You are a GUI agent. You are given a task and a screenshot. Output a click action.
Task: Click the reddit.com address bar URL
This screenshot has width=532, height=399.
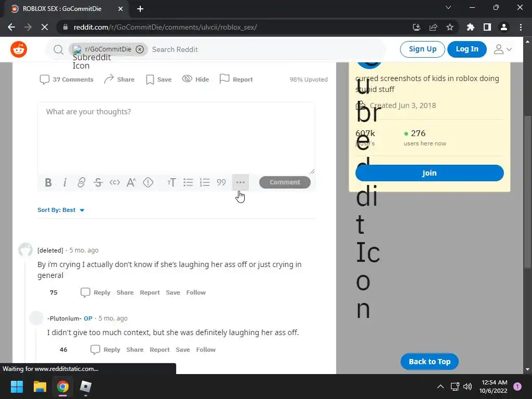pos(165,27)
